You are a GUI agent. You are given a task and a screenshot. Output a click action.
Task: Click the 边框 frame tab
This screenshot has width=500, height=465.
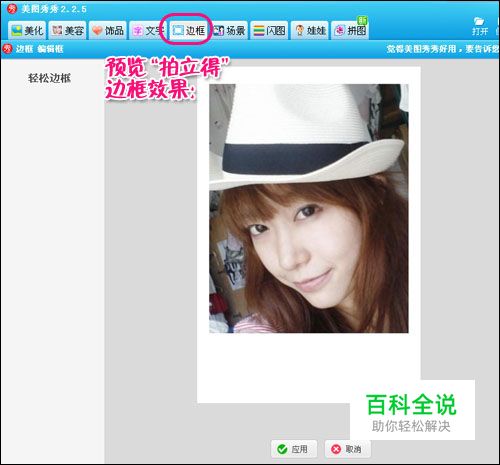coord(188,31)
